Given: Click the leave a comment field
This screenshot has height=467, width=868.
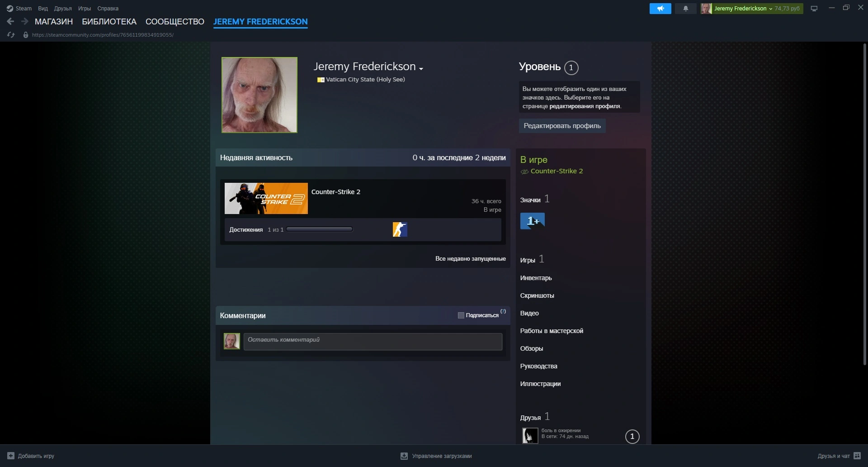Looking at the screenshot, I should 373,342.
